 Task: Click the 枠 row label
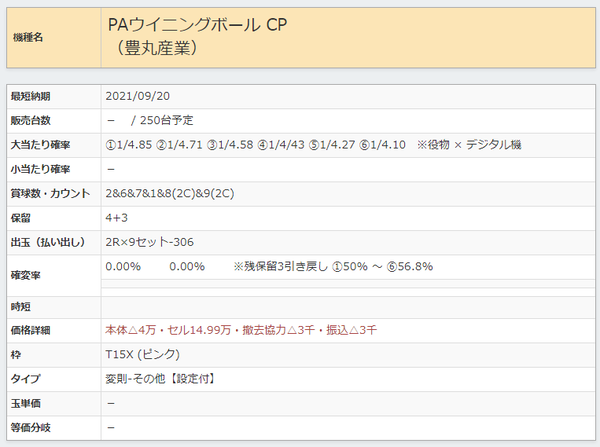point(16,355)
